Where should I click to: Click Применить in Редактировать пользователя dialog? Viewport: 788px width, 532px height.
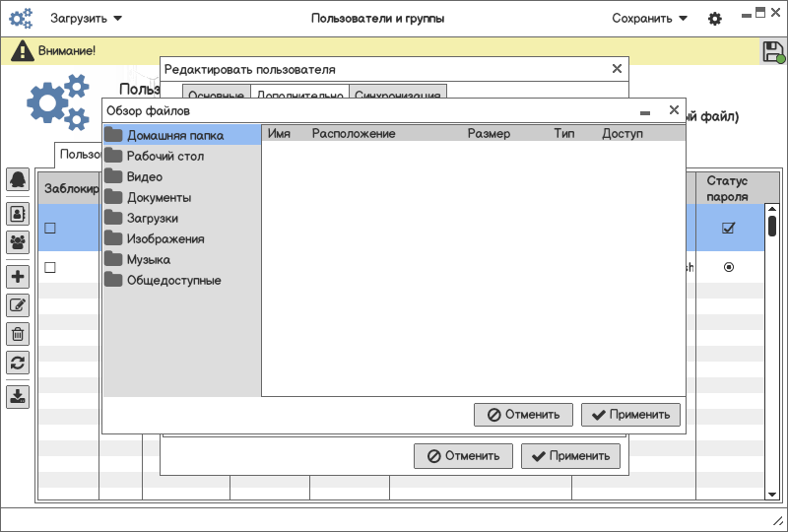click(570, 455)
